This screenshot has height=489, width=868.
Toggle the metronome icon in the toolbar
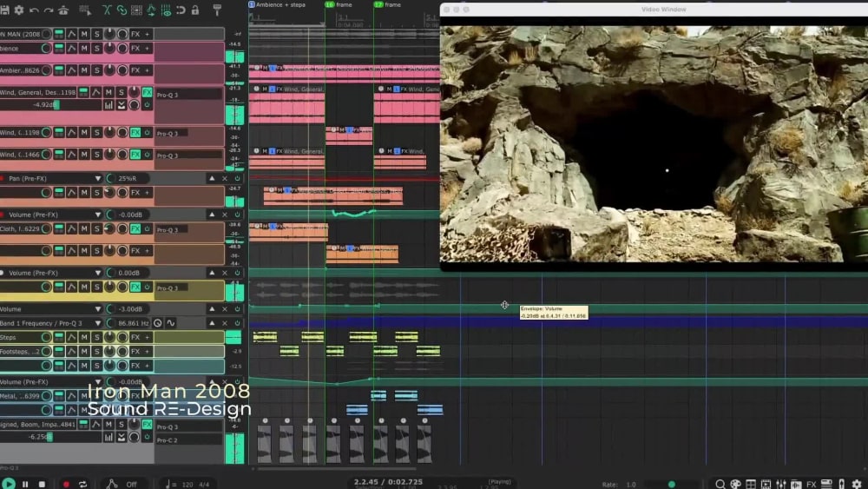click(63, 10)
